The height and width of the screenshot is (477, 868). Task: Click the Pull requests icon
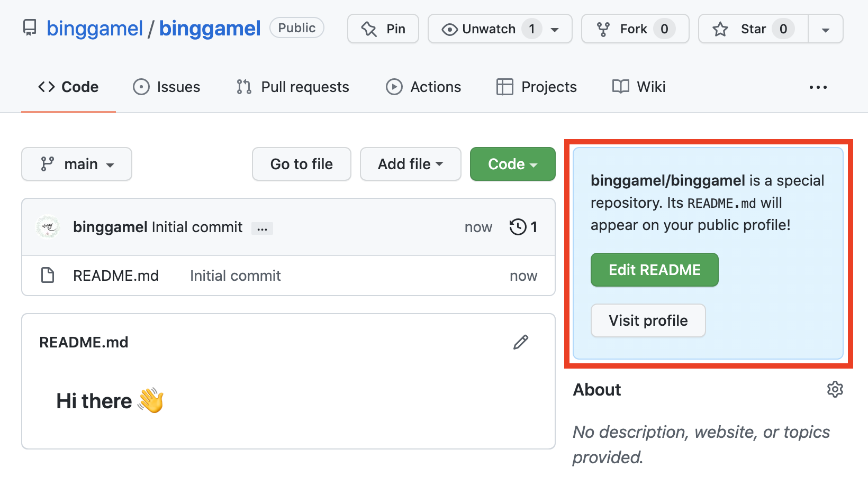[244, 87]
